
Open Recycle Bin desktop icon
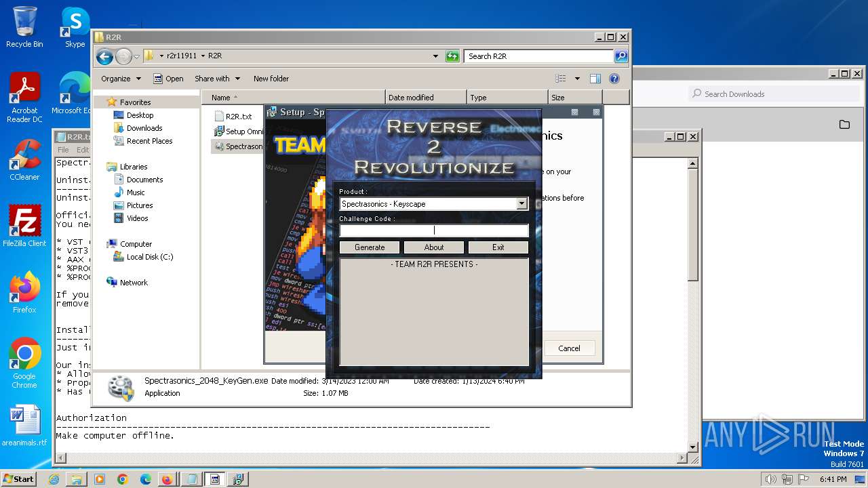tap(24, 27)
